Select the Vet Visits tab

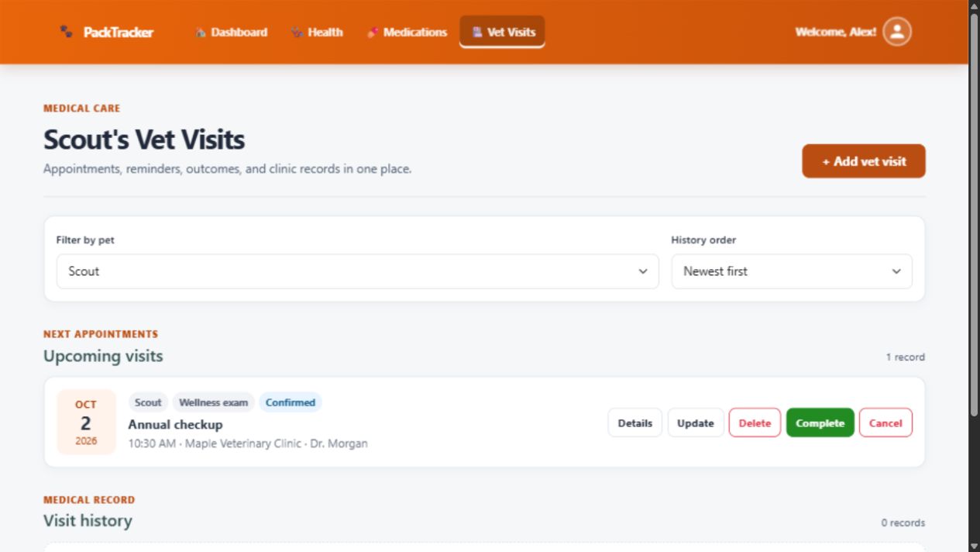pos(502,32)
